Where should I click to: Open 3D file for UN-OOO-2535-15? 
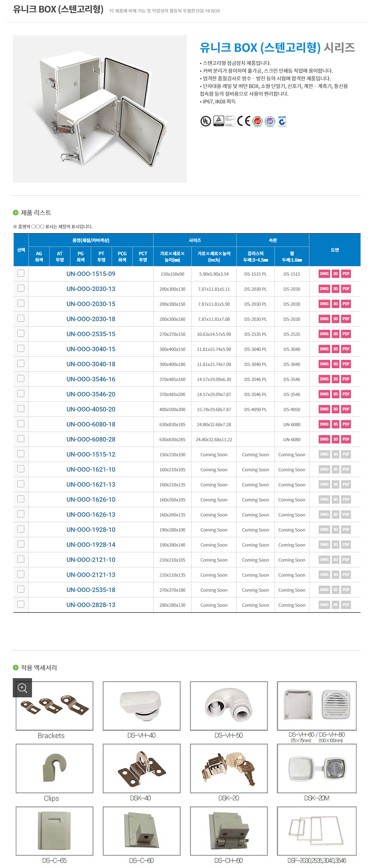point(335,334)
